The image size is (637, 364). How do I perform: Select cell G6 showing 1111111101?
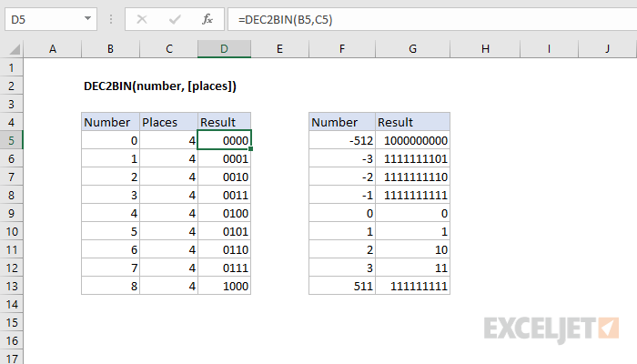coord(412,158)
